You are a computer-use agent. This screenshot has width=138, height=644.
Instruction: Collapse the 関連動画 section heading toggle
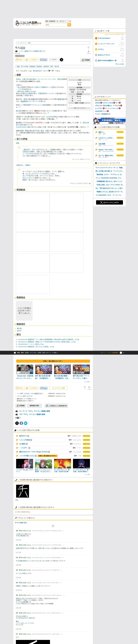[15, 190]
